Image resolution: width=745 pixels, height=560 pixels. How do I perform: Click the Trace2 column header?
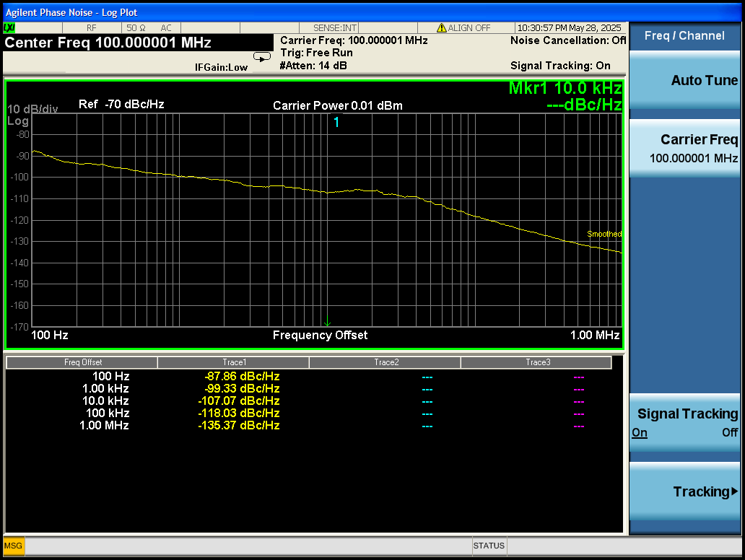pos(385,362)
